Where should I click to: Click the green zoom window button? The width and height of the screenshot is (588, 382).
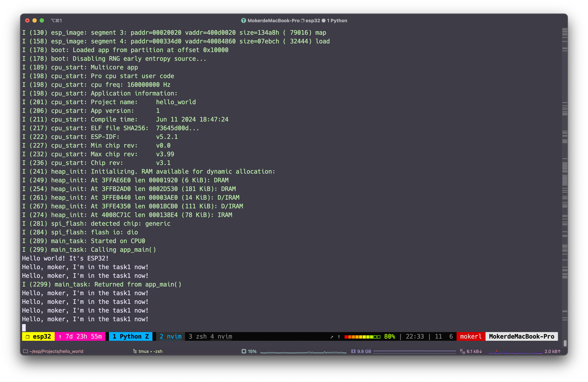[x=42, y=20]
